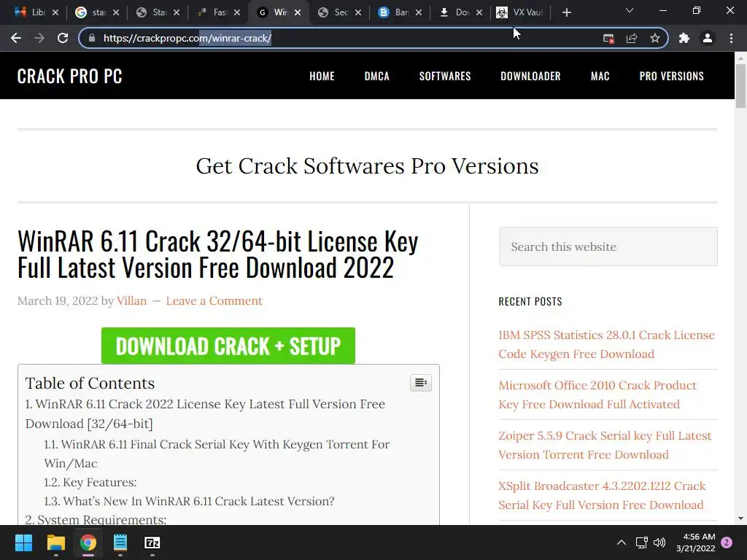Open the 7-Zip taskbar icon

[x=152, y=542]
